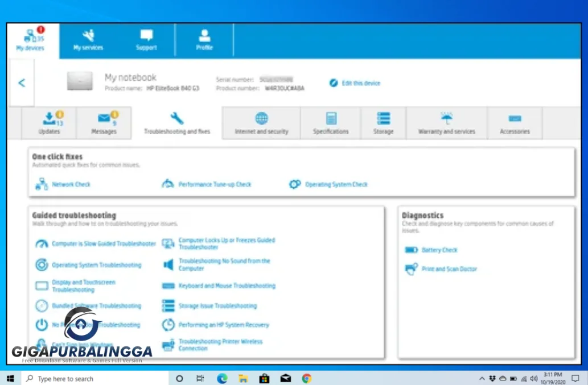Click the My notebook laptop thumbnail
This screenshot has width=588, height=385.
[x=80, y=81]
